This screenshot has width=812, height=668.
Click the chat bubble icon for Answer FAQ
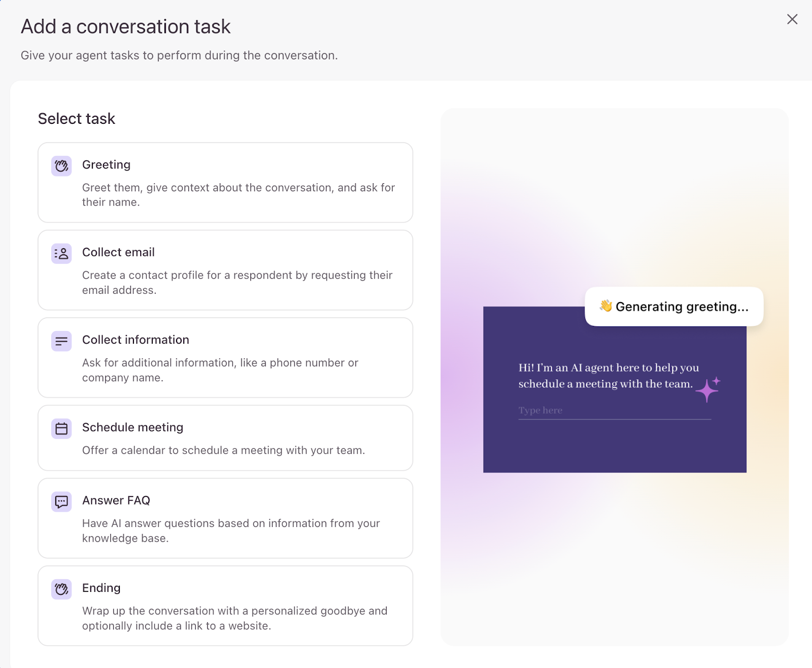coord(61,502)
